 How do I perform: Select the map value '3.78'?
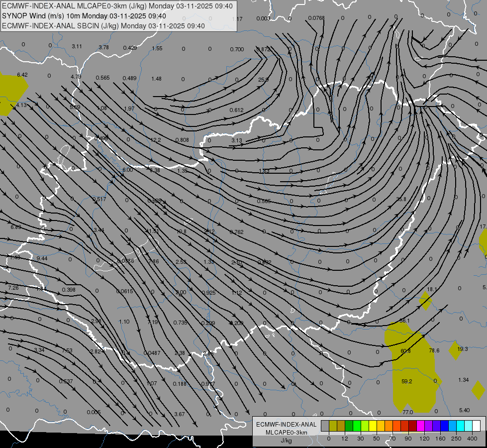click(x=104, y=47)
